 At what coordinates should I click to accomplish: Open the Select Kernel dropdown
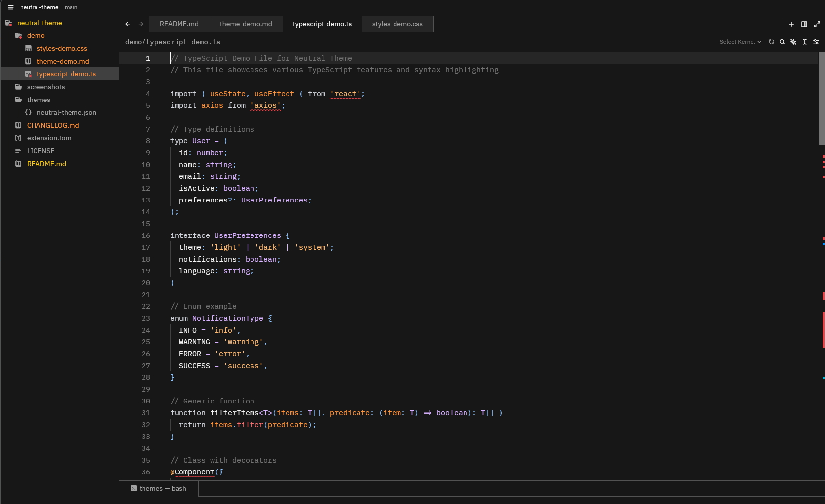click(740, 42)
